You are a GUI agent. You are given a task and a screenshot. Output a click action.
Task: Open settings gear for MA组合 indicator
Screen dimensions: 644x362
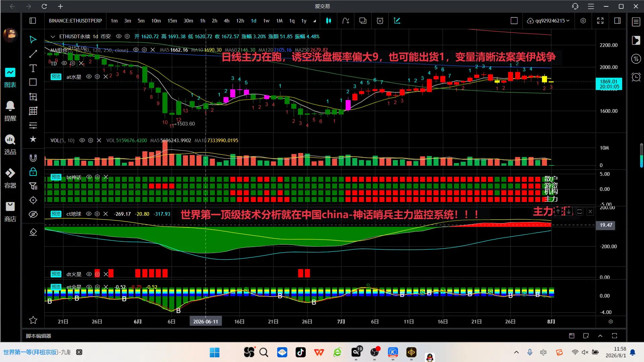(x=144, y=50)
